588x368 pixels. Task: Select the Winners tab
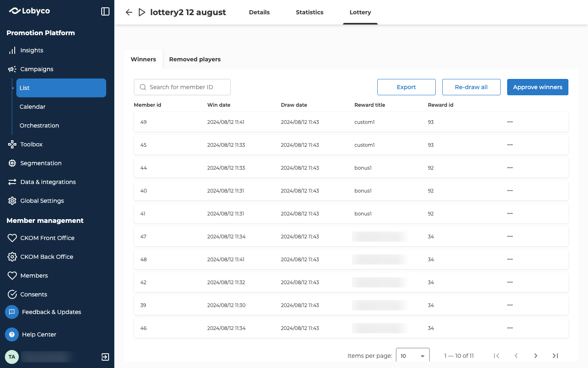pos(143,59)
